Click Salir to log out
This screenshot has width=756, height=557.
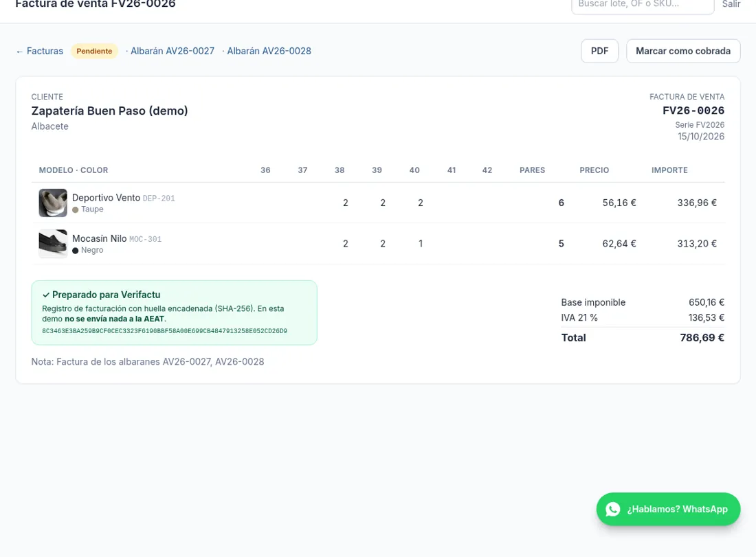tap(731, 4)
